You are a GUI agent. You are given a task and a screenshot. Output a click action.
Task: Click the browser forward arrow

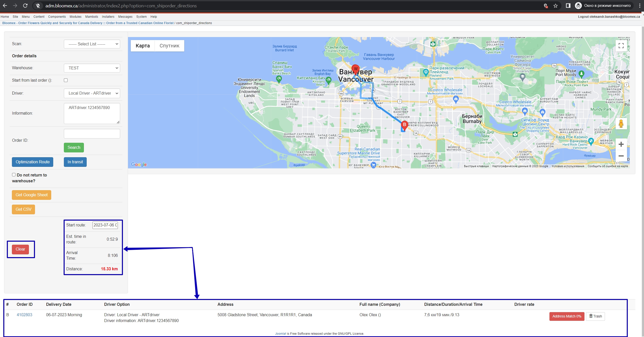[x=15, y=6]
